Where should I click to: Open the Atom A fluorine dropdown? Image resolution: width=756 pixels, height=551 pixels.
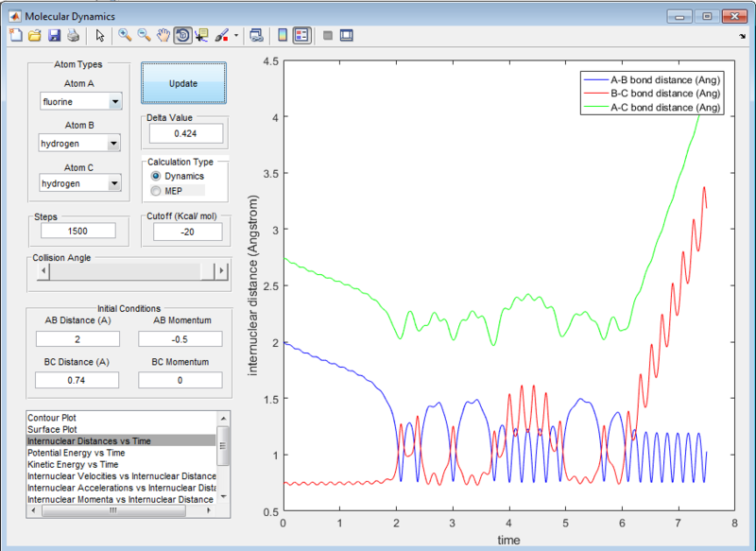click(x=80, y=102)
